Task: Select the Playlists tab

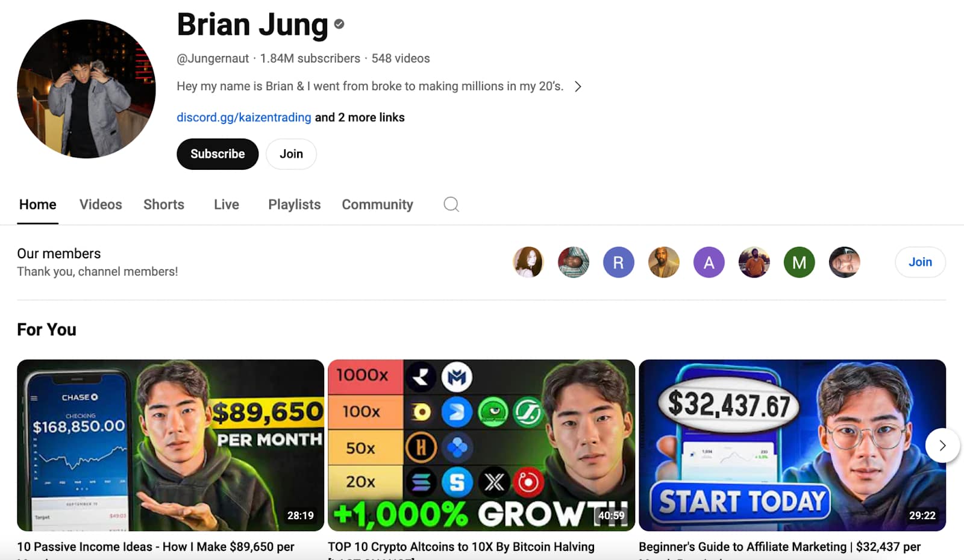Action: (x=295, y=205)
